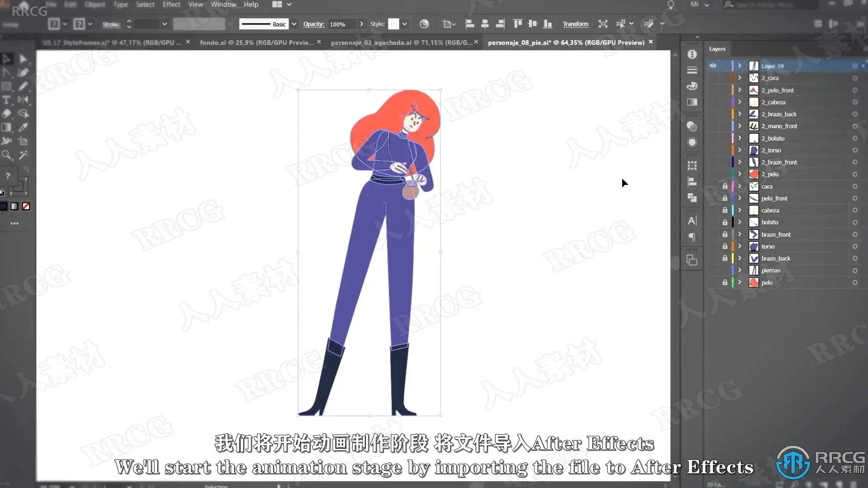Click the Stroke label link
Image resolution: width=868 pixels, height=488 pixels.
tap(111, 24)
